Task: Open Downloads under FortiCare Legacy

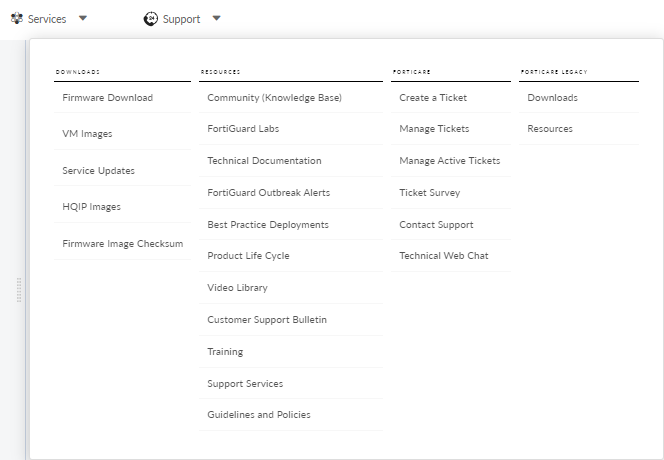Action: coord(552,98)
